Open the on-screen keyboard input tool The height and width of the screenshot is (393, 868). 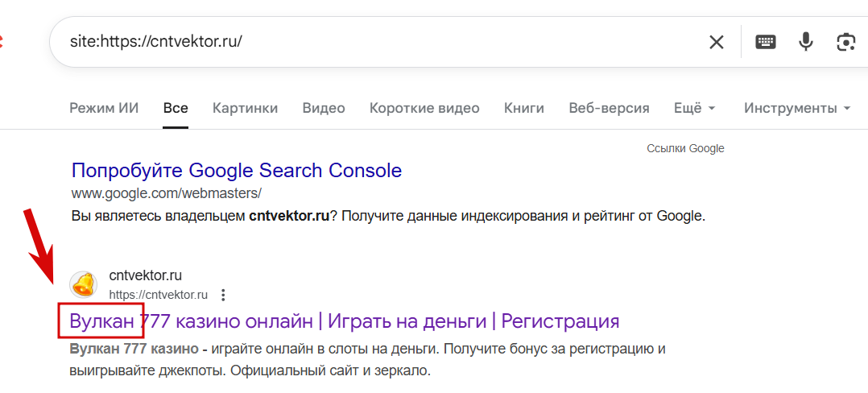pos(765,42)
